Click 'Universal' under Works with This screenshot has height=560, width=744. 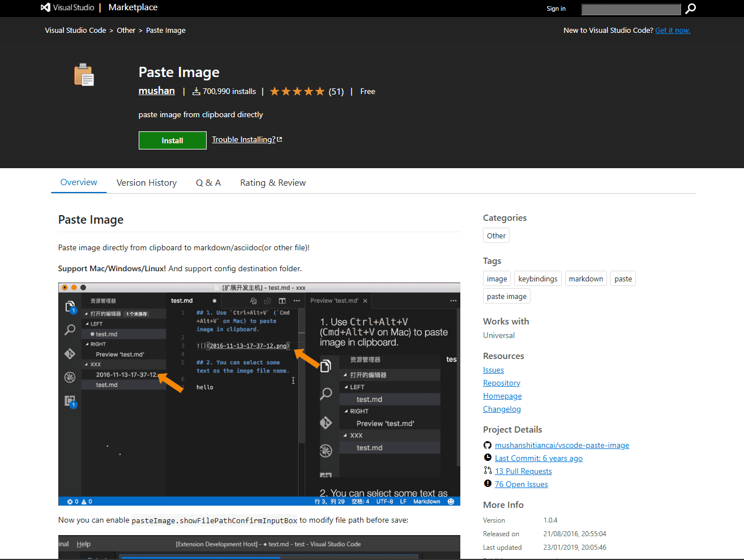499,335
